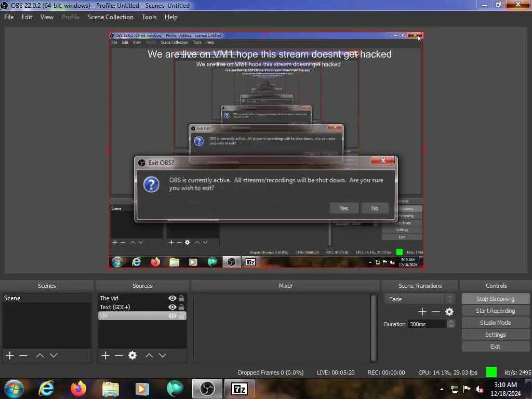Move the selected source down in the Sources list
Viewport: 532px width, 399px height.
tap(163, 355)
